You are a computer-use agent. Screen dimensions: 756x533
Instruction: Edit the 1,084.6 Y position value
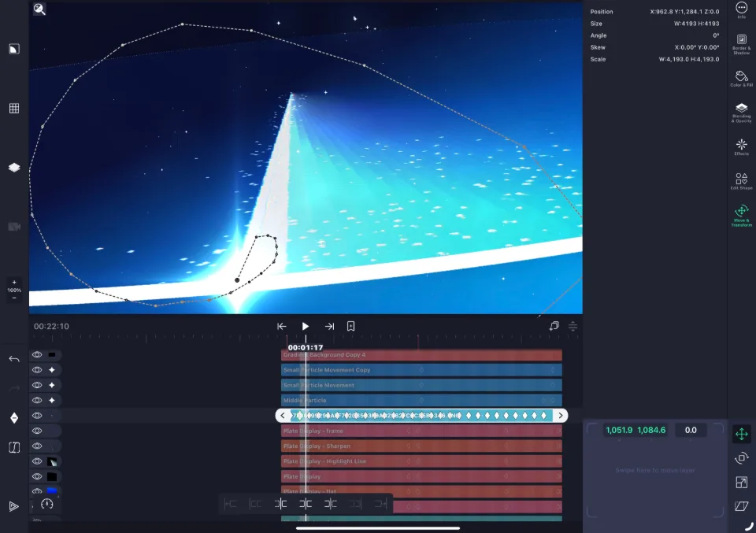tap(651, 430)
